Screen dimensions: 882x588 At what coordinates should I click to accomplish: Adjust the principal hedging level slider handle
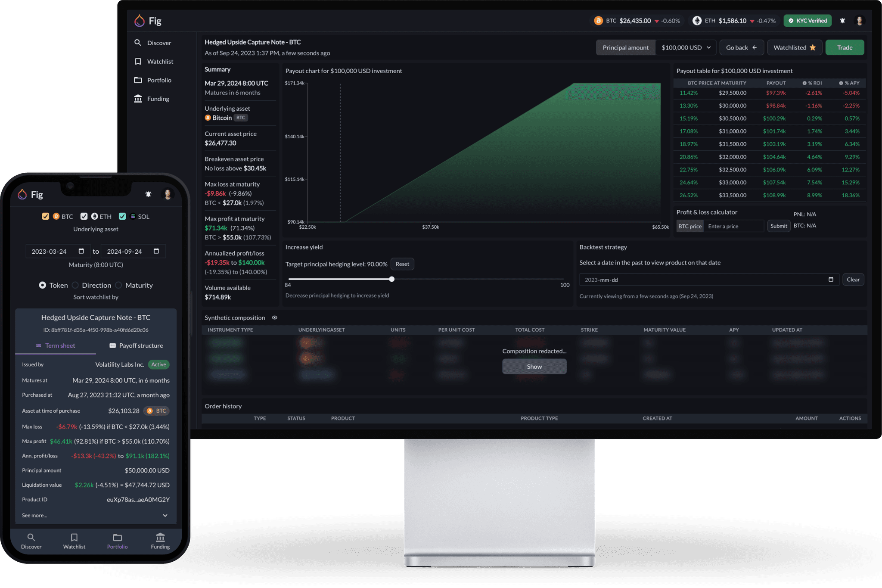[391, 279]
